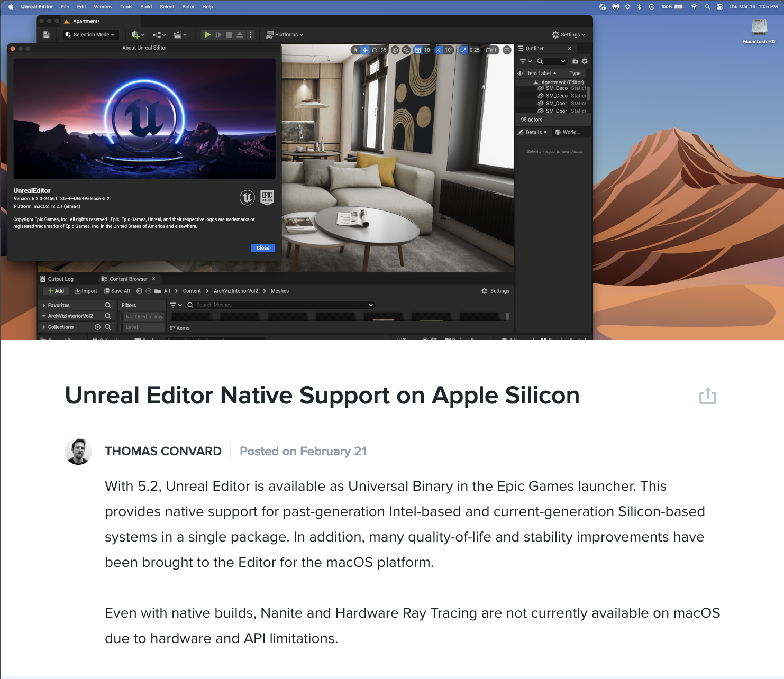Open the Selection Mode dropdown
784x679 pixels.
[90, 35]
